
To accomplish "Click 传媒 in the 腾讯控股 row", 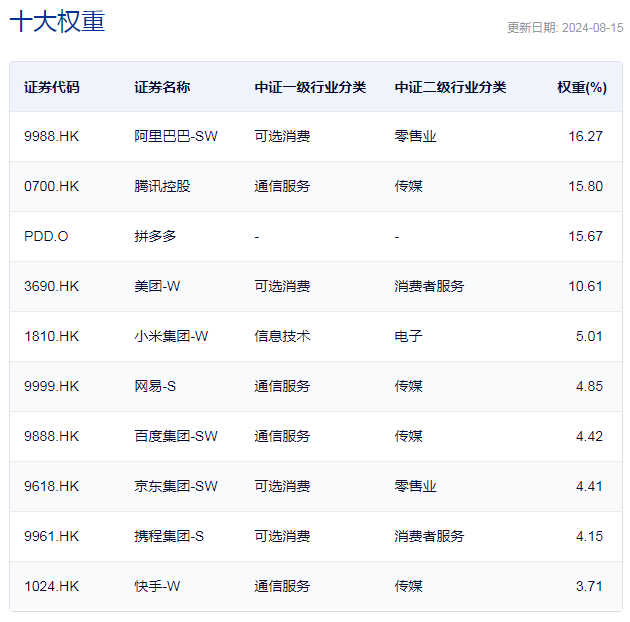I will [x=408, y=186].
